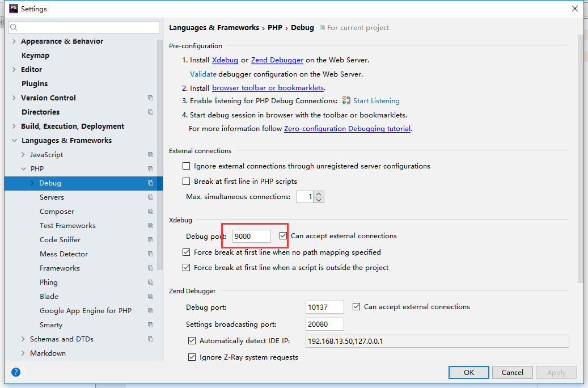Uncheck Xdebug Can accept external connections
This screenshot has height=388, width=588.
284,235
